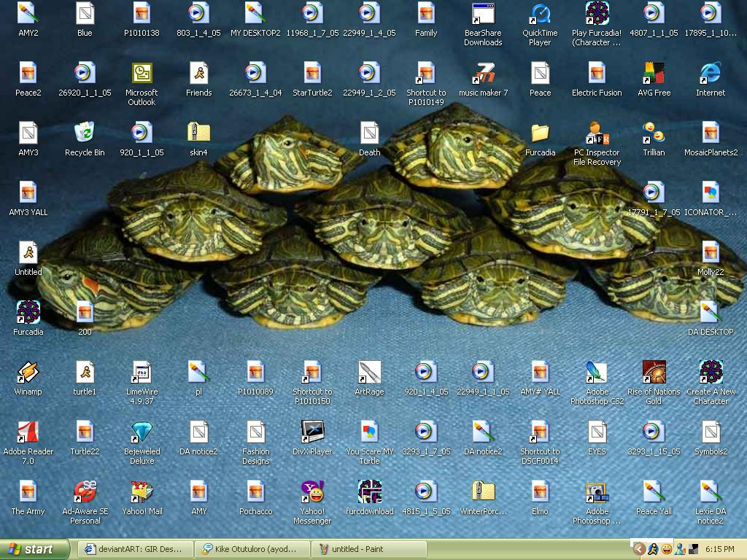Viewport: 747px width, 560px height.
Task: Collapse the system tray hidden icons
Action: coord(640,549)
